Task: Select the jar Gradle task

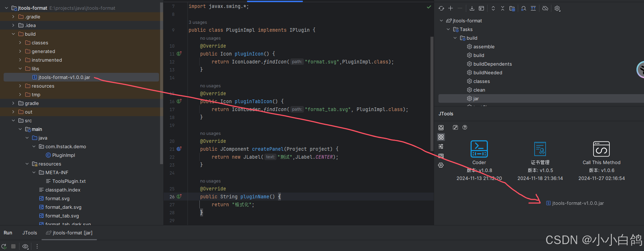Action: [x=541, y=98]
